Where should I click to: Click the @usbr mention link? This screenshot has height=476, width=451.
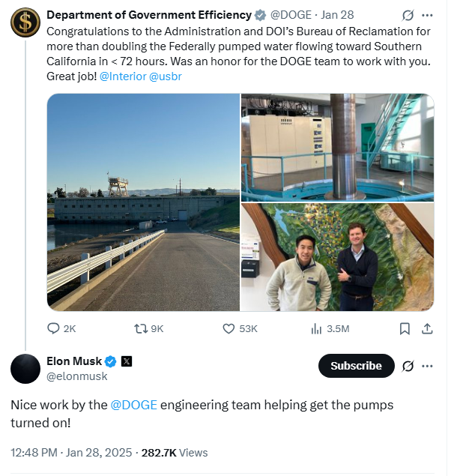click(x=165, y=78)
